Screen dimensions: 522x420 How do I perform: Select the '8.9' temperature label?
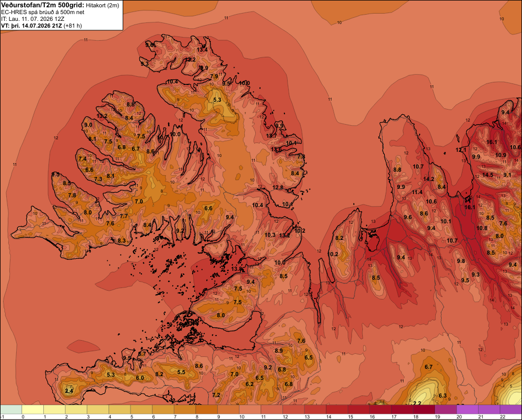[279, 351]
